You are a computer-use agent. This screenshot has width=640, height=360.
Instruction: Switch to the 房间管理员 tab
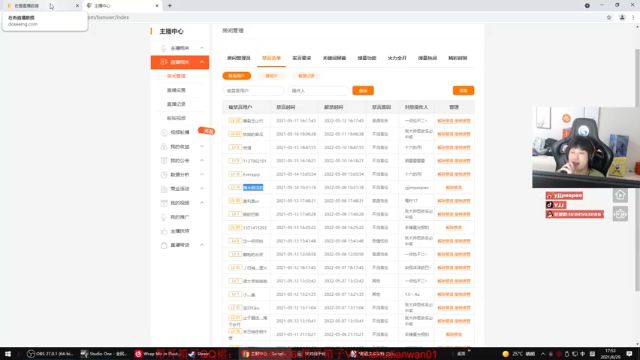pyautogui.click(x=239, y=58)
